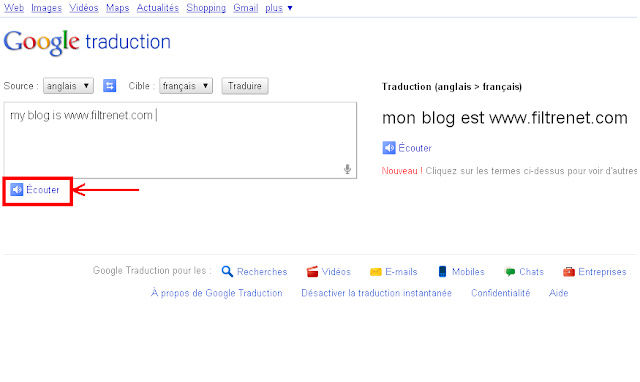Open Shopping in top navigation
Screen dimensions: 640x382
click(x=206, y=8)
